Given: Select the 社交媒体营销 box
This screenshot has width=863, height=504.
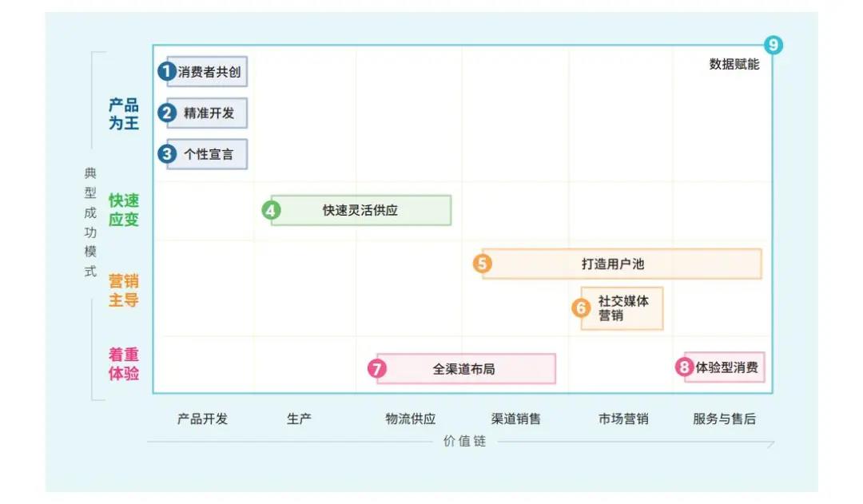Looking at the screenshot, I should point(623,308).
